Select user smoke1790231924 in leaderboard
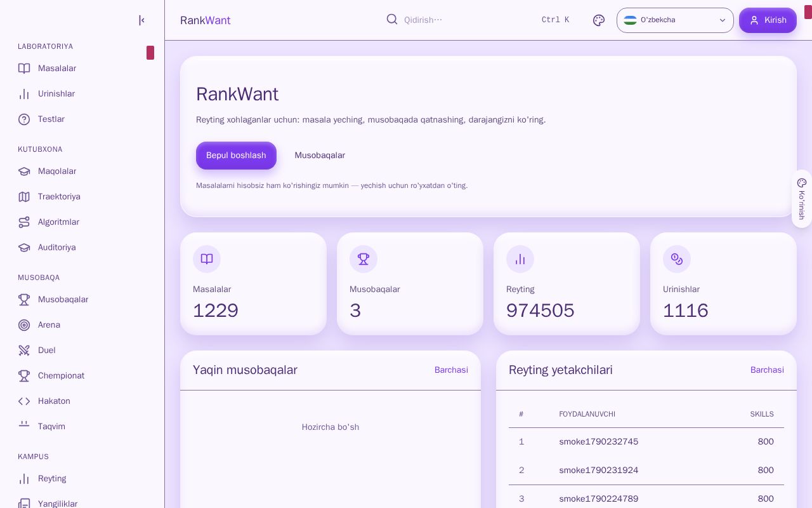The height and width of the screenshot is (508, 812). click(598, 471)
